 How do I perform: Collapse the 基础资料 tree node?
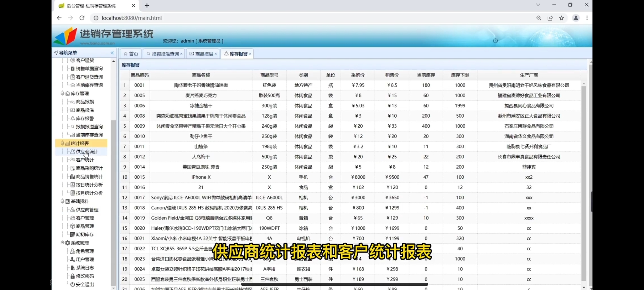62,201
